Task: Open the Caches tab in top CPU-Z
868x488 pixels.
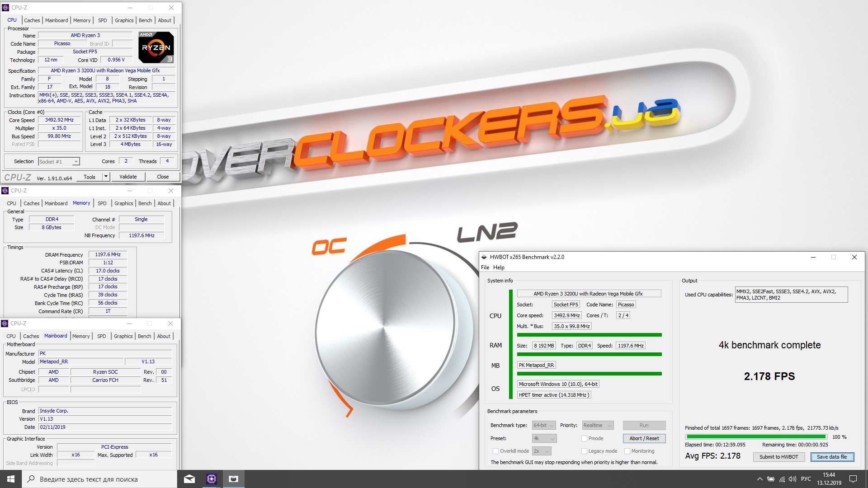Action: pos(32,20)
